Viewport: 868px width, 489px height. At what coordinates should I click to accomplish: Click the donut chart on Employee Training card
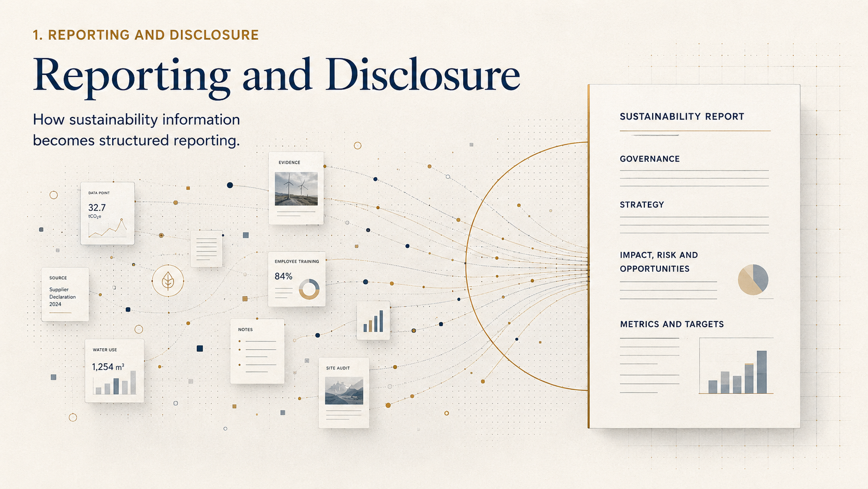(x=309, y=289)
